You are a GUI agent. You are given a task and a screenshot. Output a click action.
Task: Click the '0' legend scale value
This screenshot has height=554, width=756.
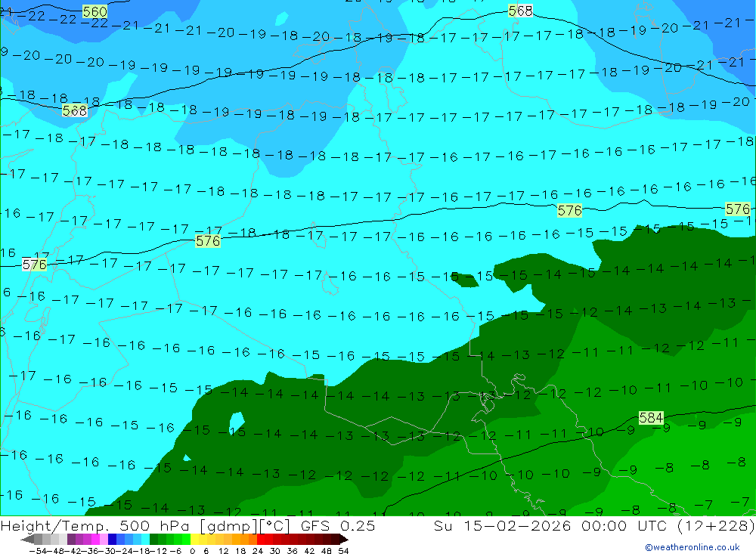(192, 551)
